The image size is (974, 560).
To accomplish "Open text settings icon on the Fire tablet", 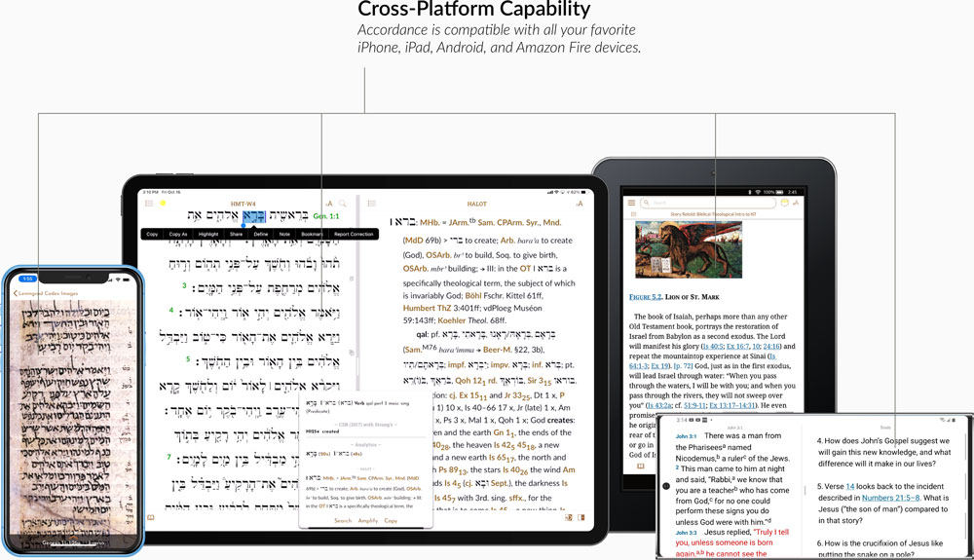I will click(x=796, y=203).
